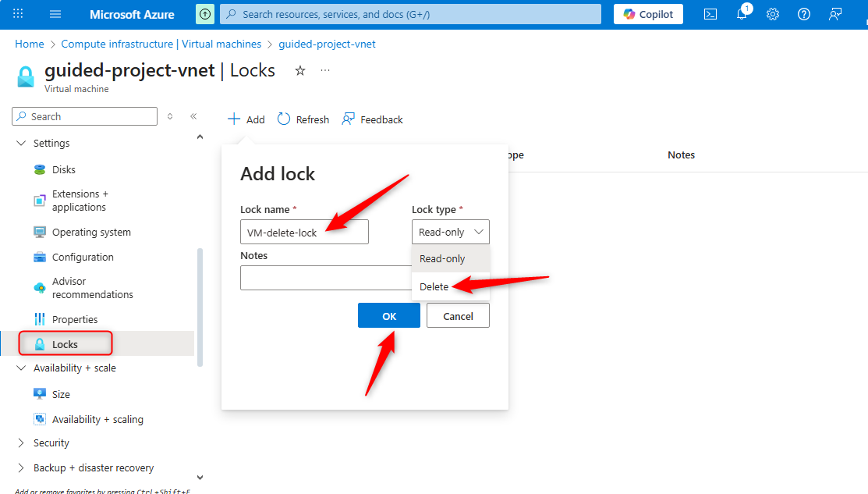Viewport: 868px width, 494px height.
Task: Cancel the Add lock dialog
Action: 458,315
